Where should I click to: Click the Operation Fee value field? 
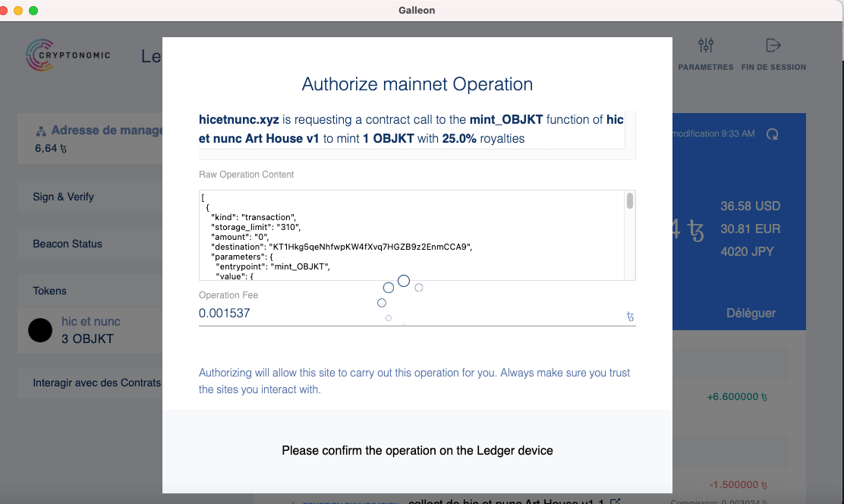[402, 313]
